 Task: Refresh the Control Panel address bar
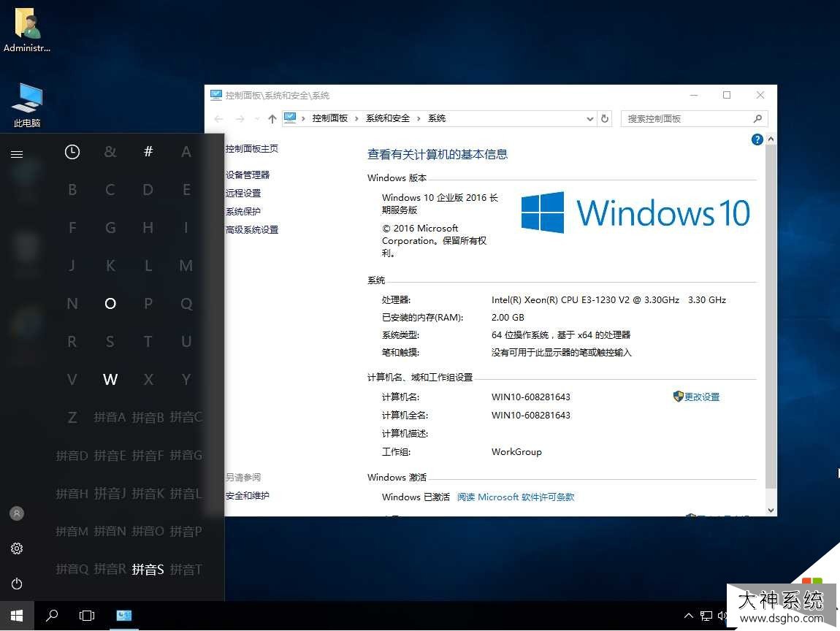click(x=605, y=118)
